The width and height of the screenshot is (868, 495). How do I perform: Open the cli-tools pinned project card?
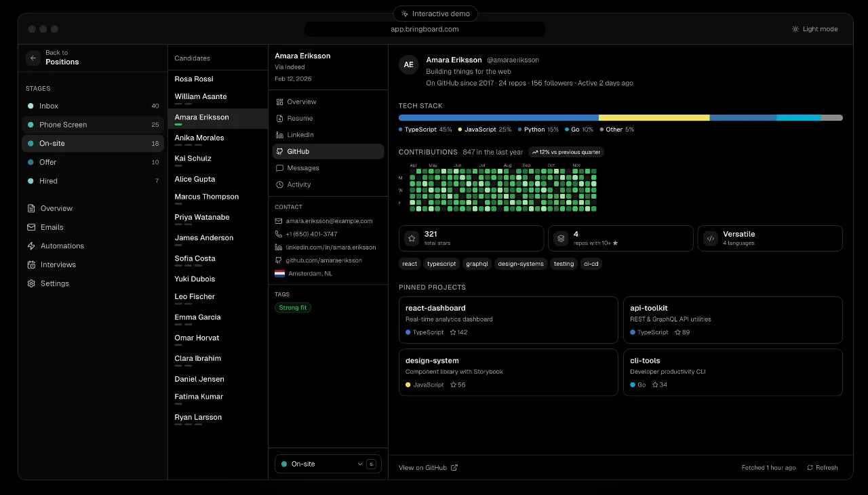click(x=733, y=372)
